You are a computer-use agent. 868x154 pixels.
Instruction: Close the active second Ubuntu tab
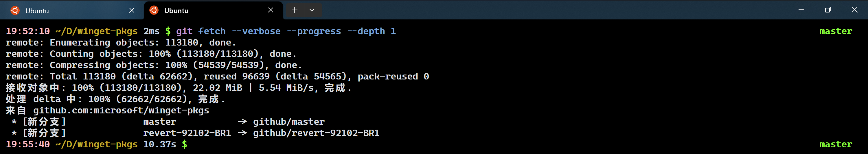271,10
